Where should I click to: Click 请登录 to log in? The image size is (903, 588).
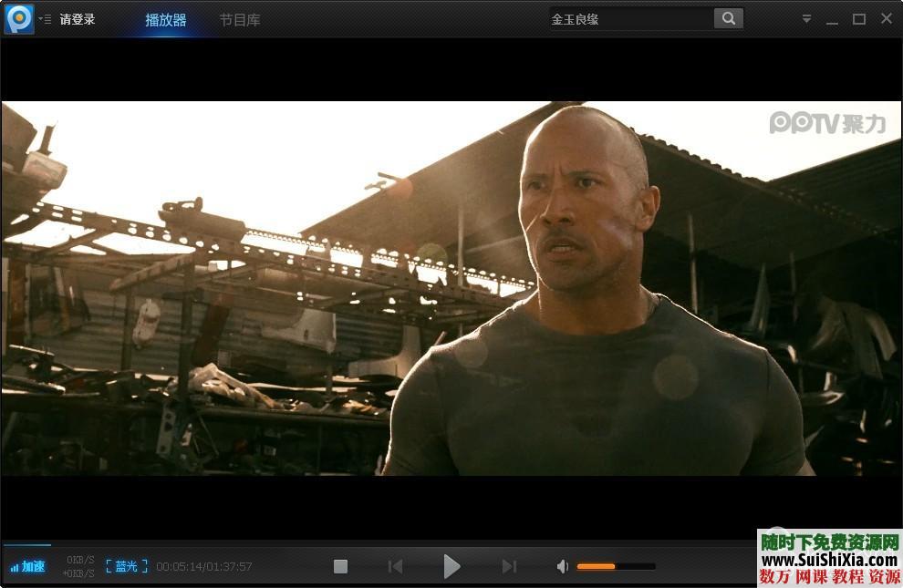[x=78, y=19]
